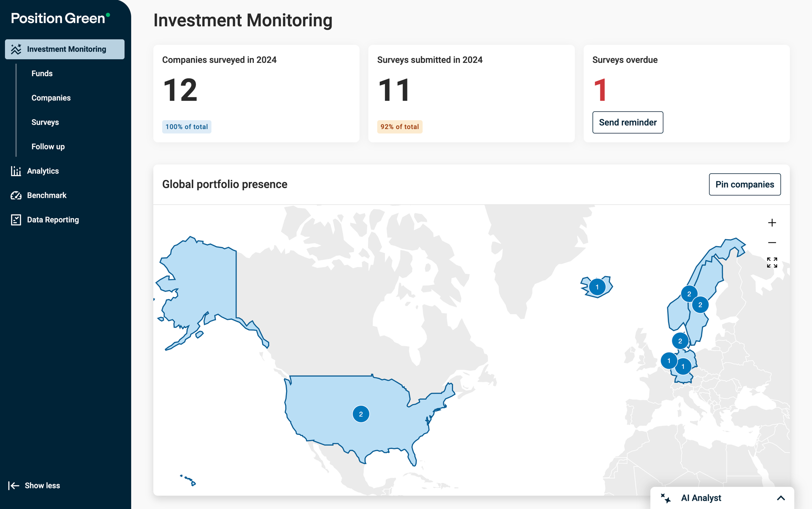Collapse sidebar with Show less arrow
The height and width of the screenshot is (509, 812).
pos(14,486)
